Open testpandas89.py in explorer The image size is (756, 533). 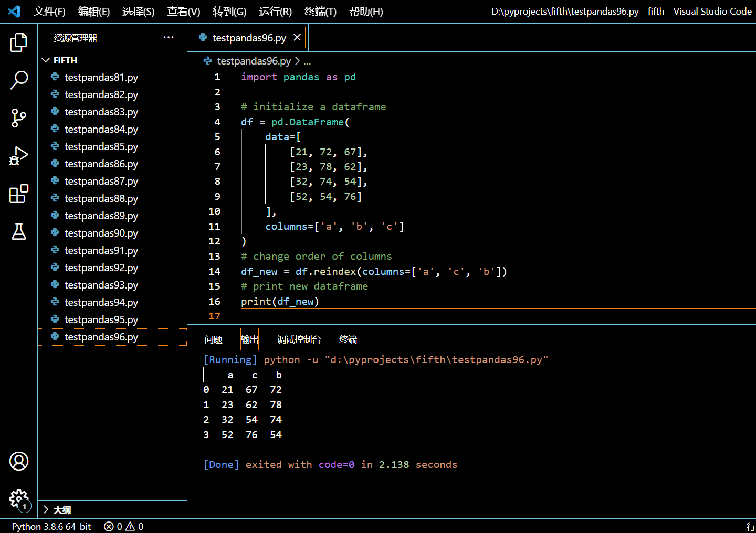tap(112, 216)
